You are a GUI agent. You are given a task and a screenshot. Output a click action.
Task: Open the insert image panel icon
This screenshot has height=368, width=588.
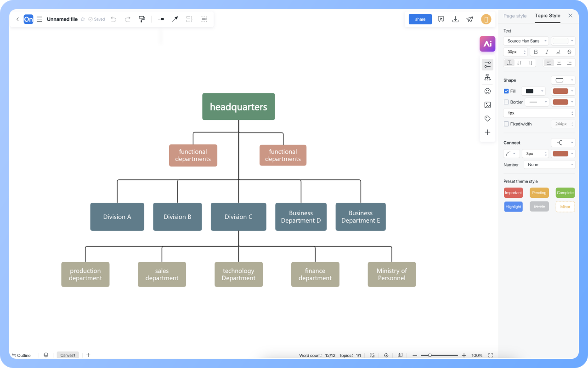[487, 105]
